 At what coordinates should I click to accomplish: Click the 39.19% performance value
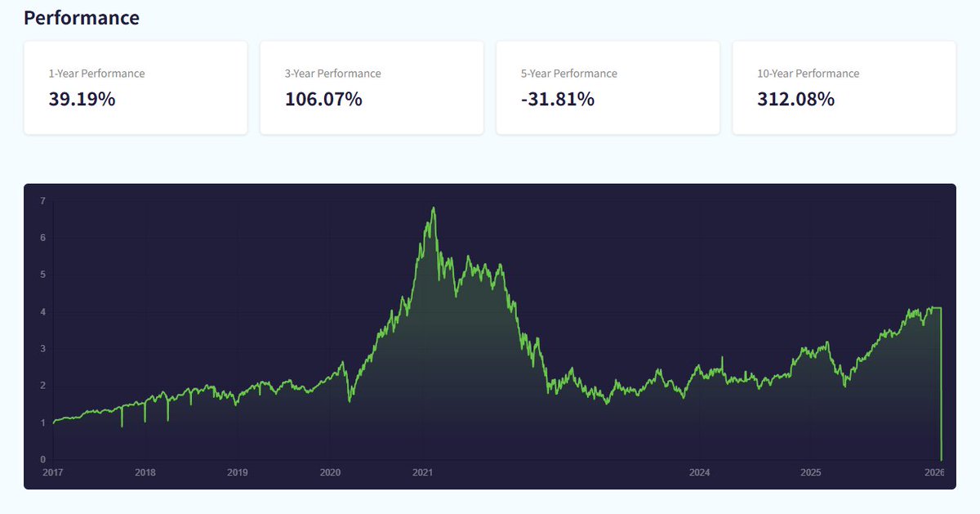pyautogui.click(x=82, y=100)
